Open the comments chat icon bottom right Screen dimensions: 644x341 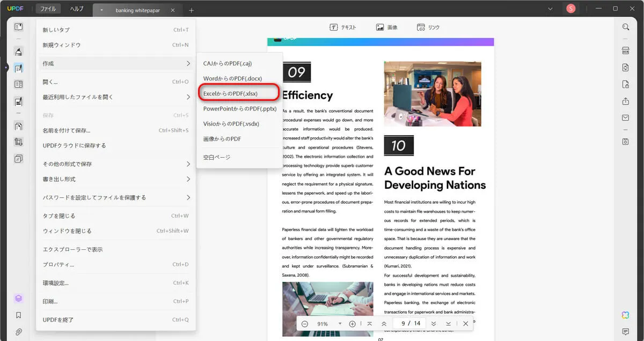pyautogui.click(x=626, y=331)
